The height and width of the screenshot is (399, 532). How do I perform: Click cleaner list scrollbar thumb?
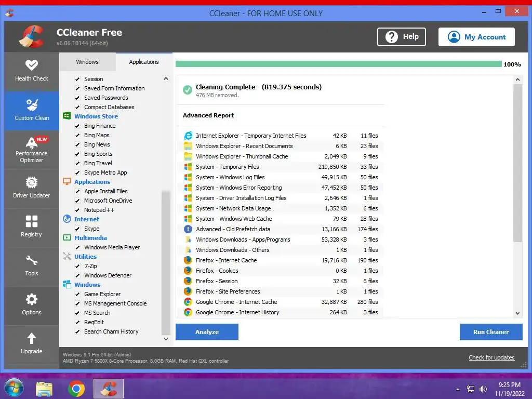(166, 263)
